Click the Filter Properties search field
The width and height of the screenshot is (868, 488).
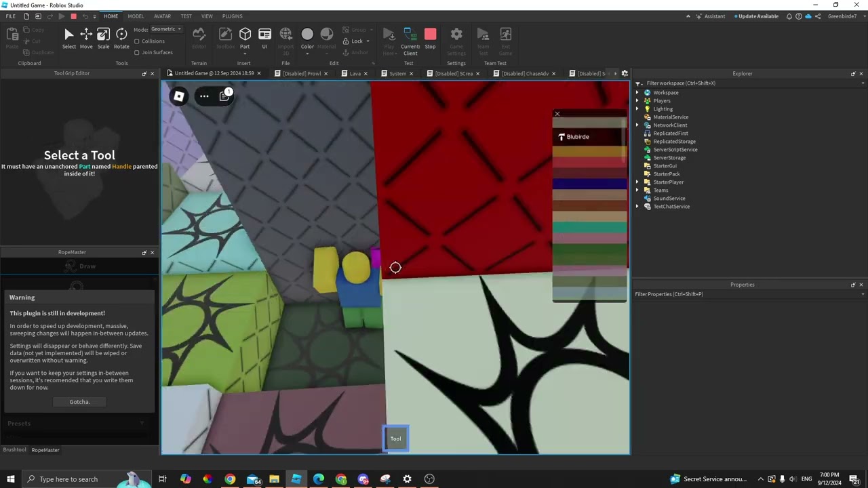click(x=749, y=294)
